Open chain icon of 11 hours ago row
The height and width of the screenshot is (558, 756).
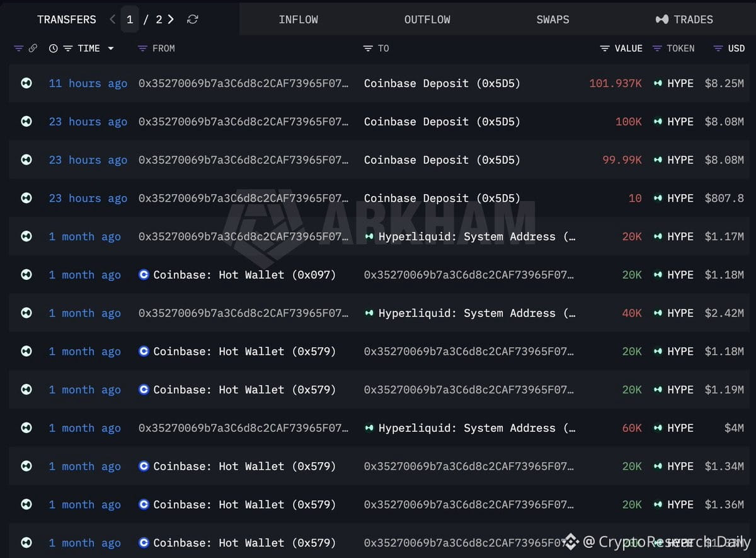point(26,83)
